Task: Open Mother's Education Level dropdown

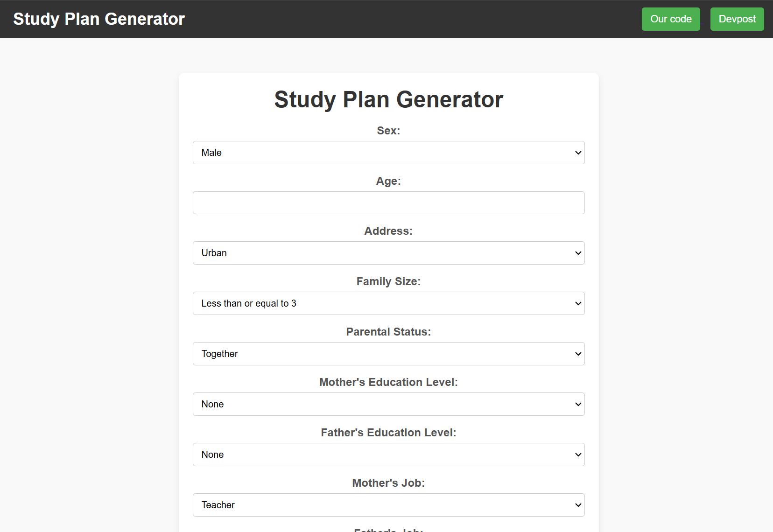Action: [388, 404]
